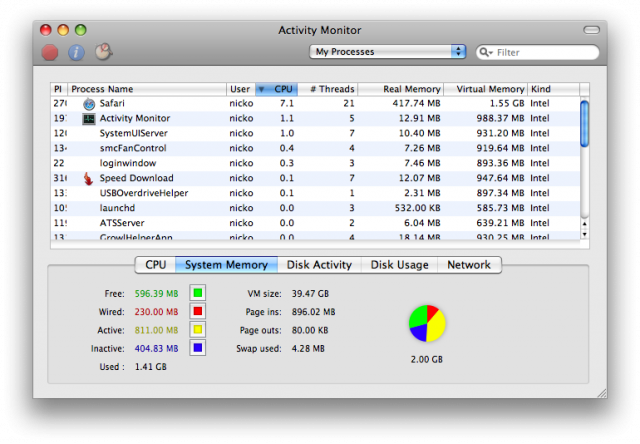Click the yellow Active memory color swatch
Image resolution: width=640 pixels, height=444 pixels.
click(x=198, y=330)
